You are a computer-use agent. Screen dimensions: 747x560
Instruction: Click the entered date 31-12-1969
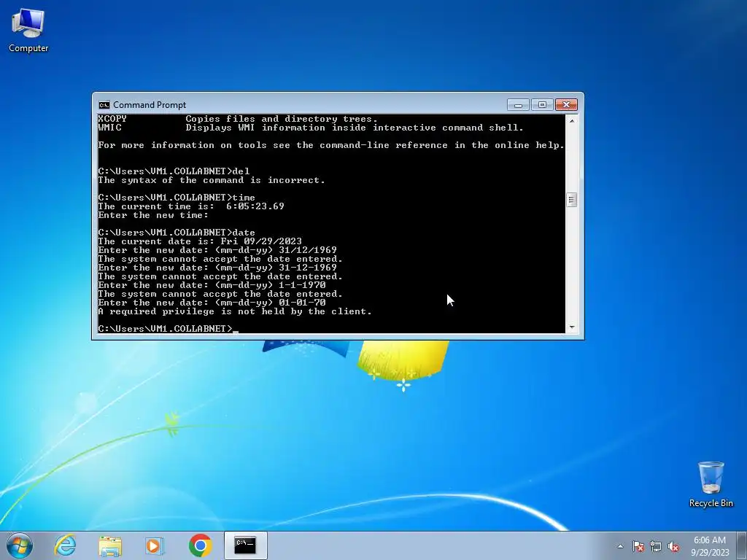pyautogui.click(x=308, y=268)
